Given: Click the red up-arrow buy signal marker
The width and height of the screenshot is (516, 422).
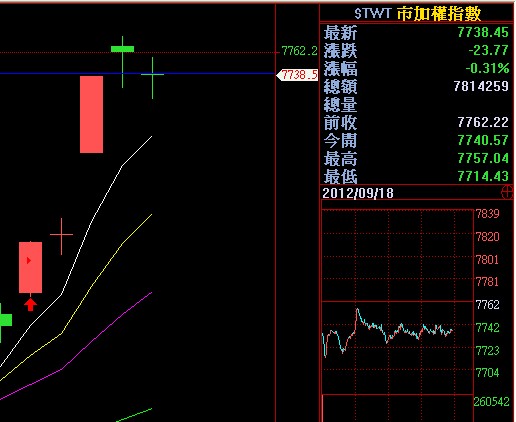Looking at the screenshot, I should coord(30,305).
